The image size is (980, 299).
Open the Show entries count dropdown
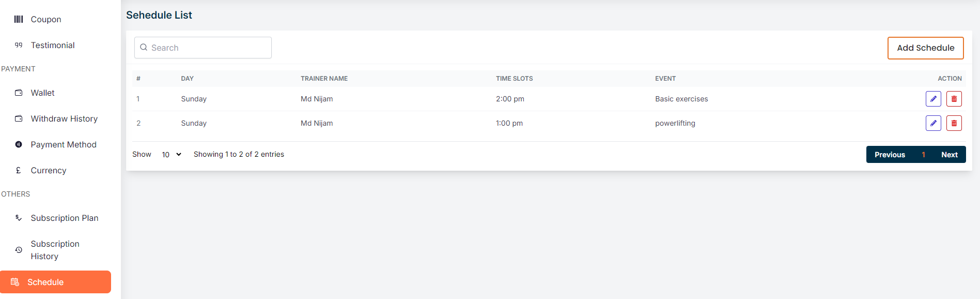(172, 154)
